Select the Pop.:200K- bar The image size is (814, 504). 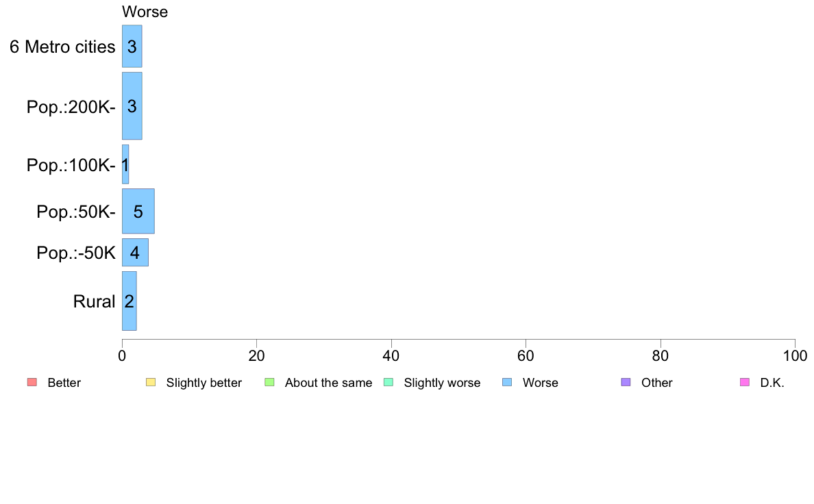pos(132,106)
